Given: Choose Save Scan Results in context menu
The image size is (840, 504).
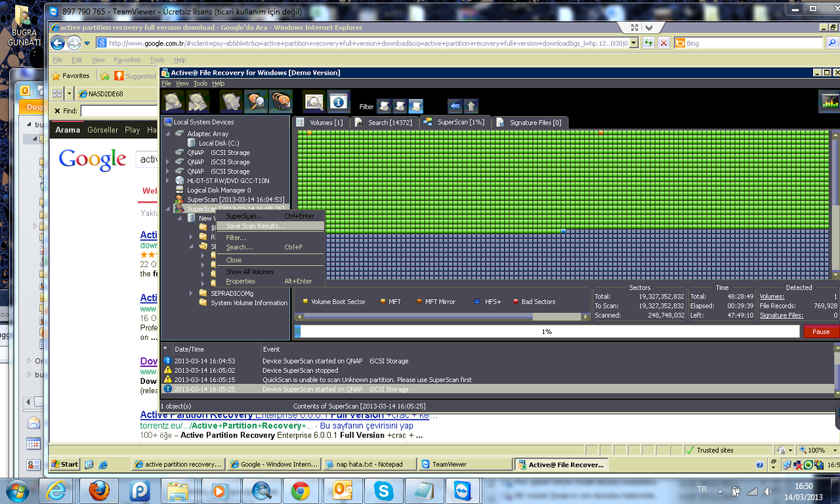Looking at the screenshot, I should tap(270, 226).
